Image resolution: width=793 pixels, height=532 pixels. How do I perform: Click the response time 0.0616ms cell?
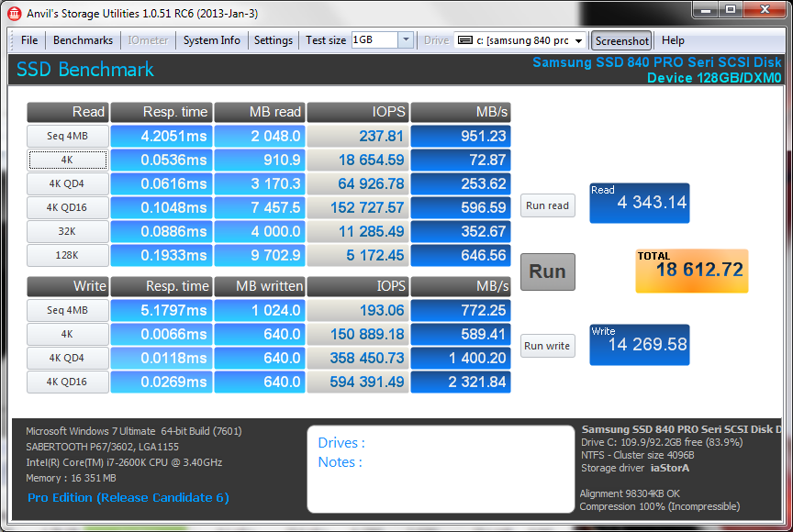pyautogui.click(x=162, y=183)
